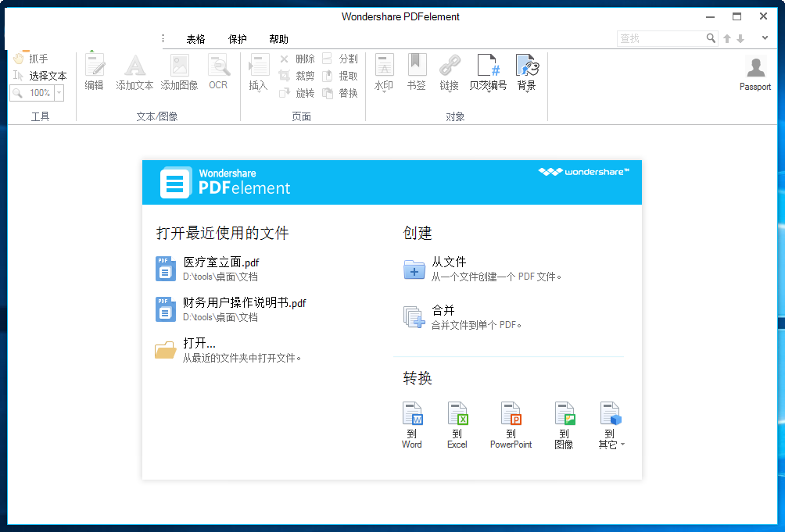
Task: Open recent file 医疗室立面.pdf
Action: (208, 269)
